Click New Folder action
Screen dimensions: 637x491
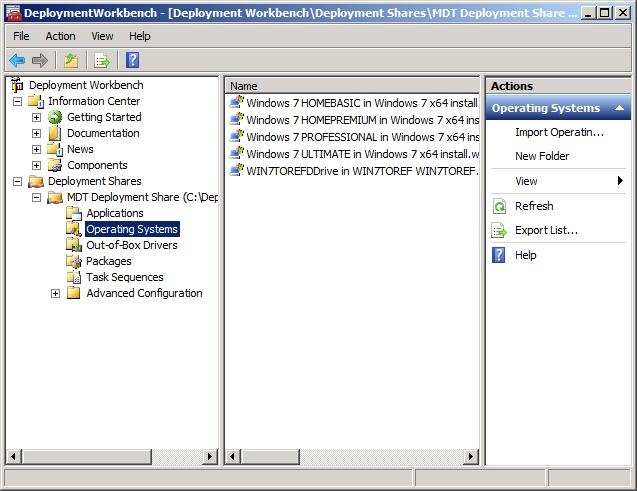(x=542, y=156)
